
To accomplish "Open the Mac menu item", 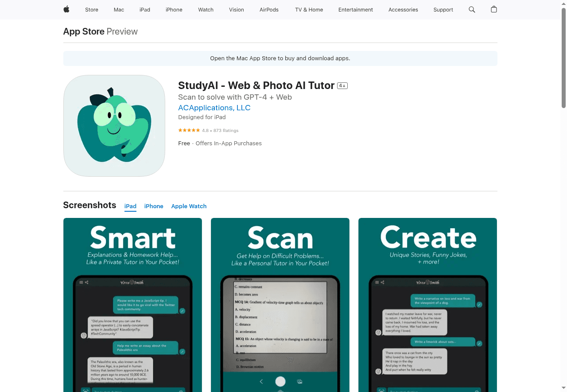I will click(x=119, y=9).
